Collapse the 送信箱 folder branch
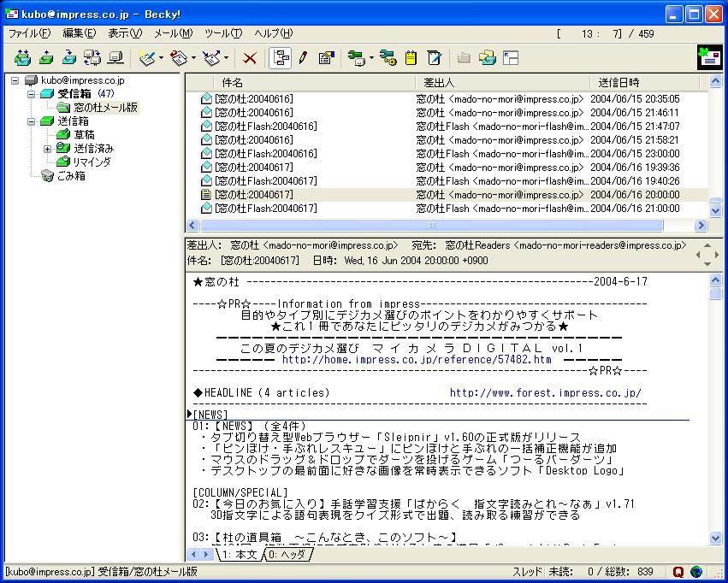 pos(31,121)
